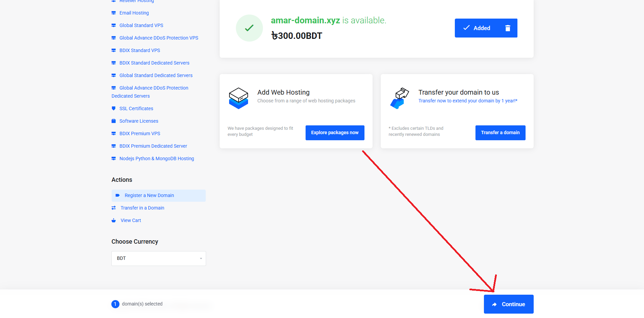Click the server icon beside Global Standard VPS

(114, 25)
